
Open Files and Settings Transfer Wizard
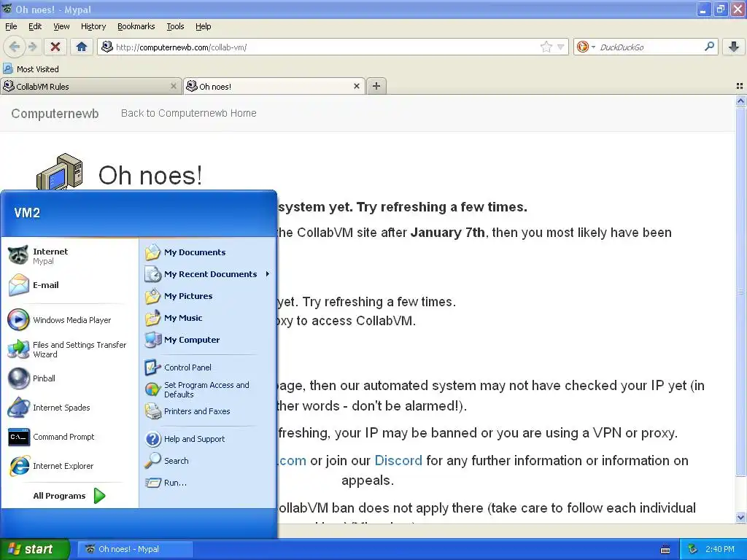69,349
